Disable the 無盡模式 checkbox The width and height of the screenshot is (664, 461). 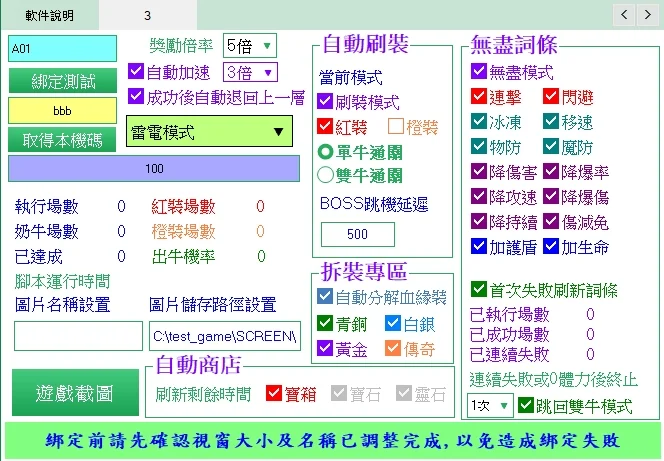480,72
